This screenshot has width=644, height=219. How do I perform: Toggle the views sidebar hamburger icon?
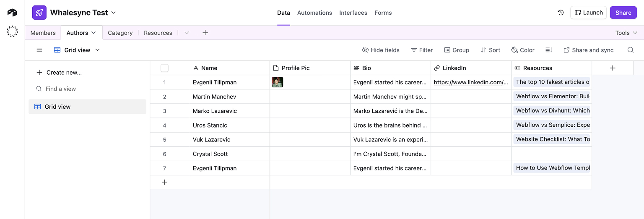(x=39, y=50)
